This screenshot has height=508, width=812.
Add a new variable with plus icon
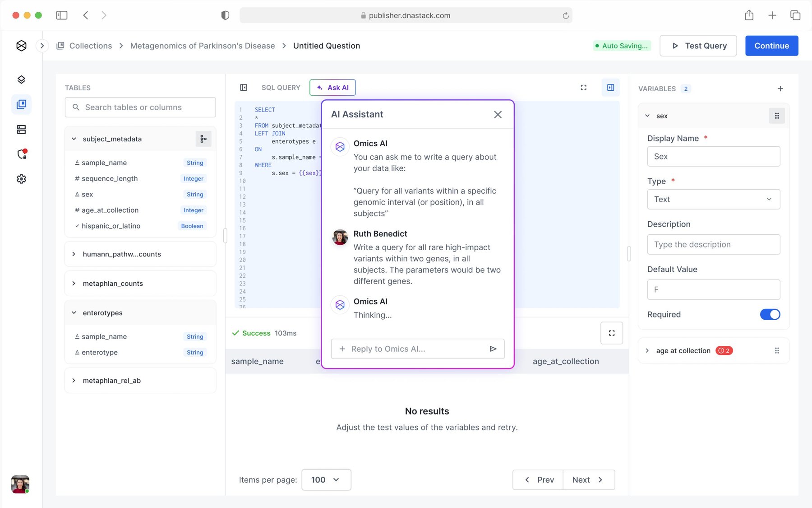click(780, 89)
